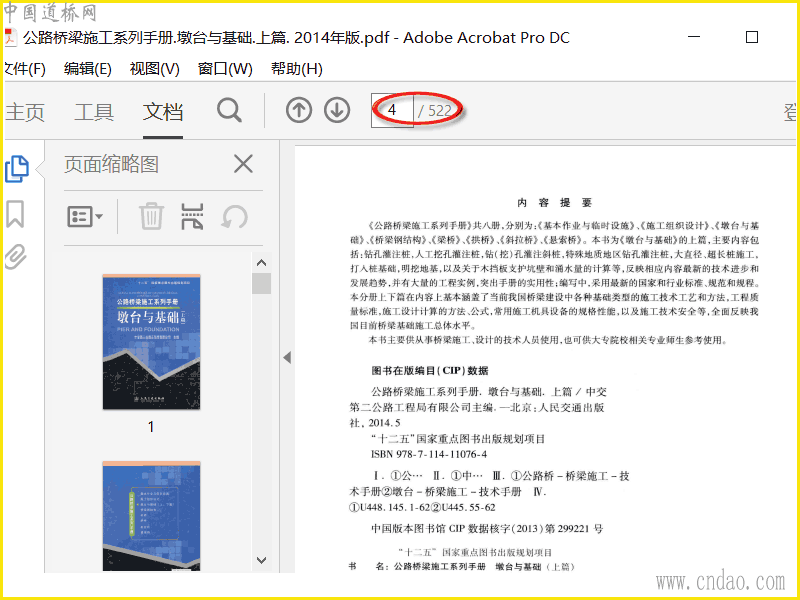The width and height of the screenshot is (800, 600).
Task: Click the 图书在版编目(CIP)数据 heading
Action: point(430,370)
